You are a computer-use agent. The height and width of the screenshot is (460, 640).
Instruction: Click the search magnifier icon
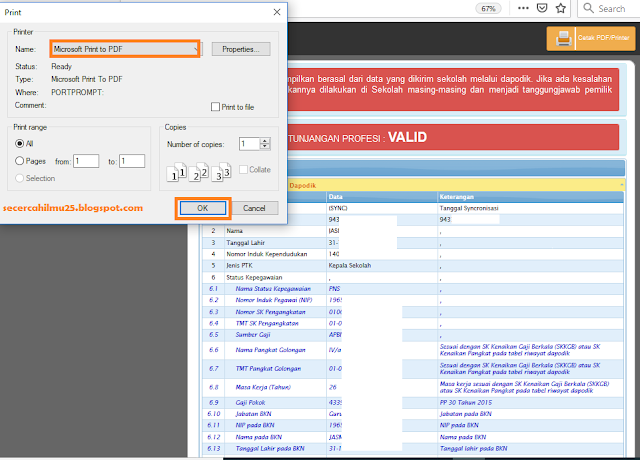click(x=588, y=8)
